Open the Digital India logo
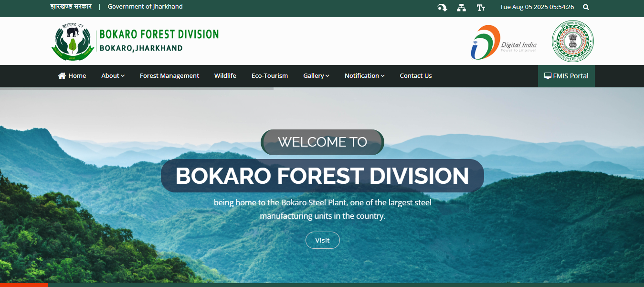This screenshot has height=287, width=644. tap(503, 42)
